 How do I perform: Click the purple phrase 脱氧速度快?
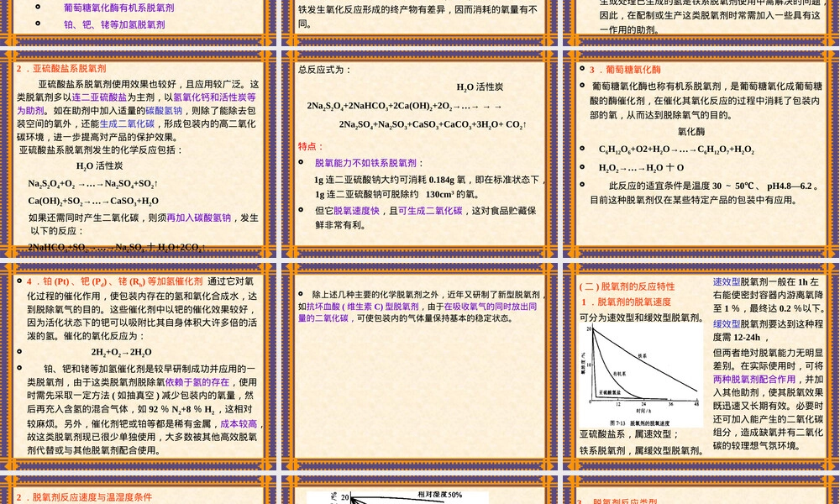pyautogui.click(x=356, y=211)
